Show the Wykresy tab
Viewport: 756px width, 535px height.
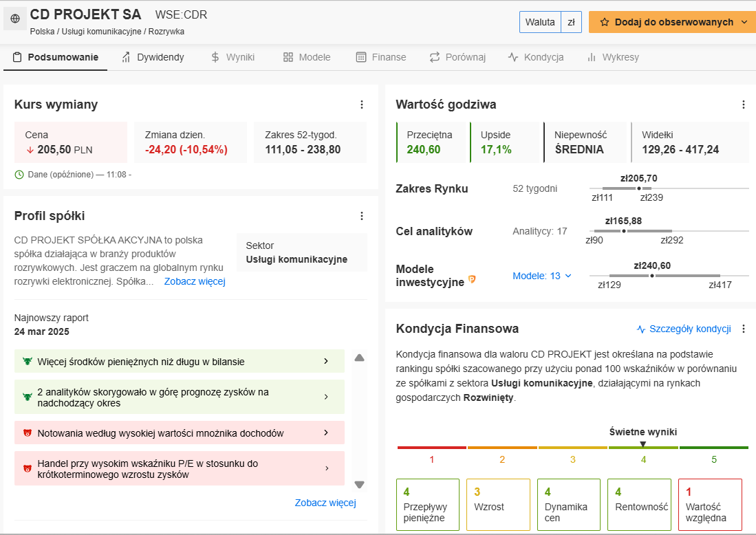(613, 57)
